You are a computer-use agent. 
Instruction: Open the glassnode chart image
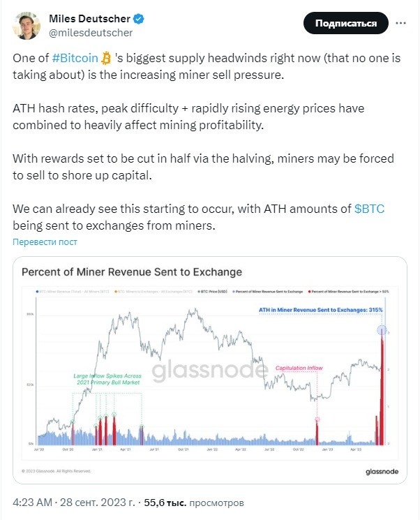tap(210, 370)
